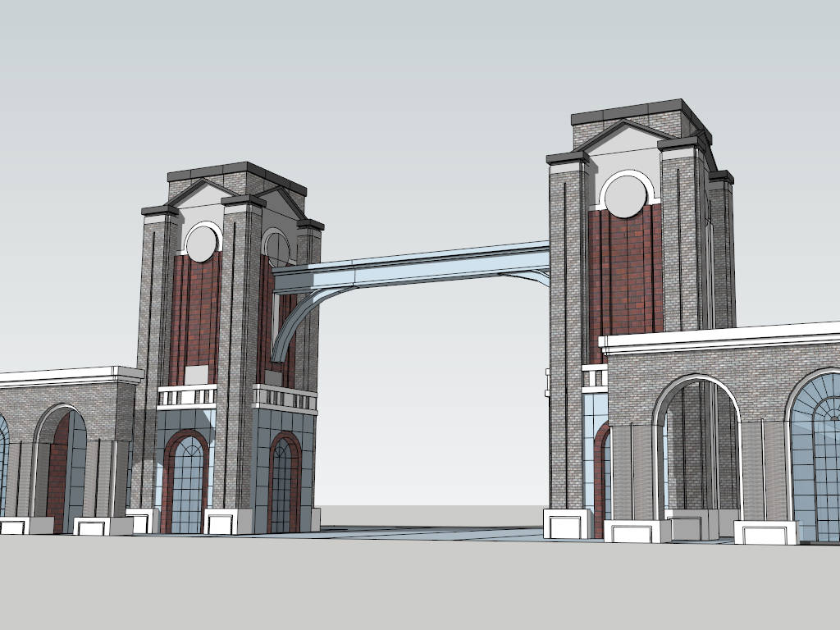Click the glass arched window at far right edge
This screenshot has width=840, height=630.
coord(818,459)
